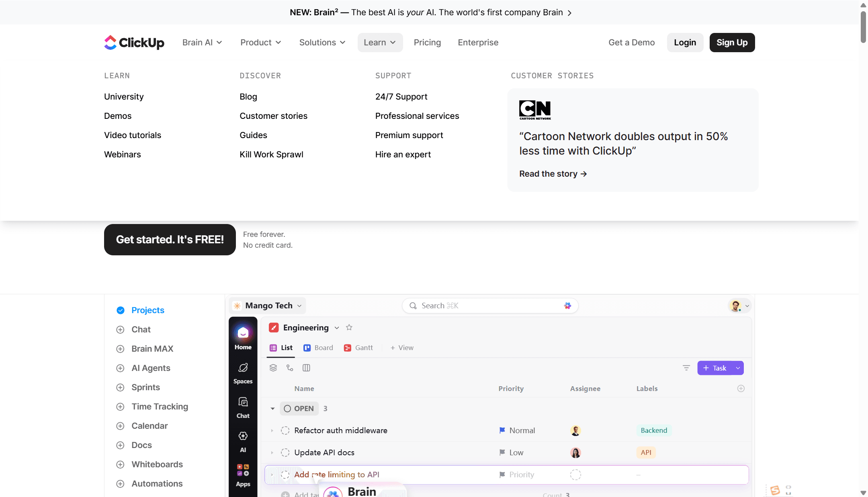
Task: Click the ClickUp logo
Action: (x=134, y=43)
